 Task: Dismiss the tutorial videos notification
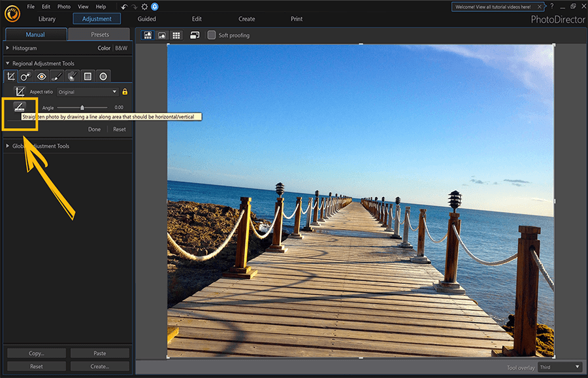tap(540, 6)
